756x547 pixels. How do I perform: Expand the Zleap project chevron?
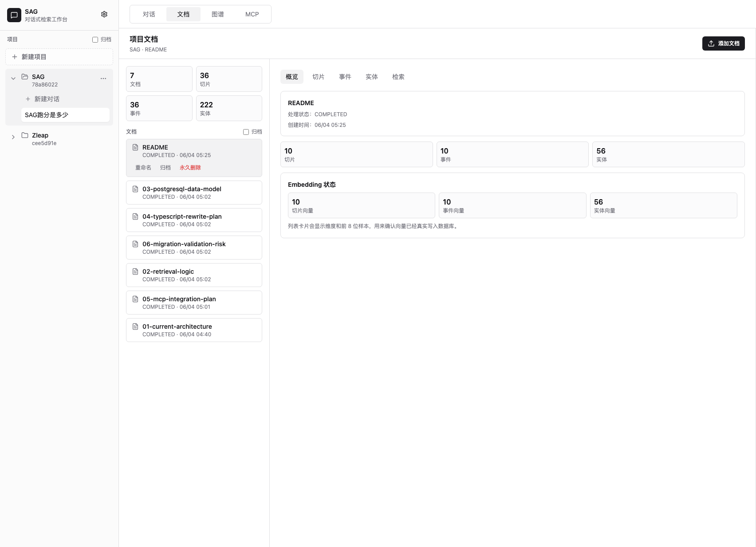tap(13, 137)
